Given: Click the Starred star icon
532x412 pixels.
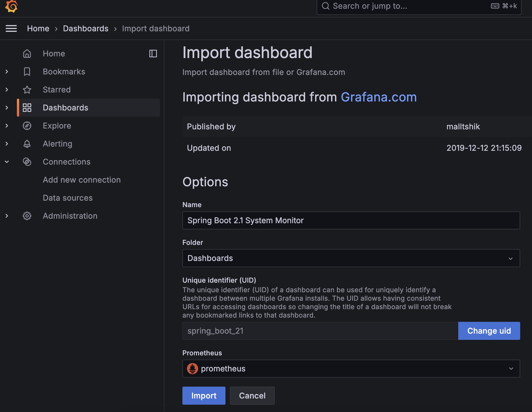Looking at the screenshot, I should tap(27, 90).
